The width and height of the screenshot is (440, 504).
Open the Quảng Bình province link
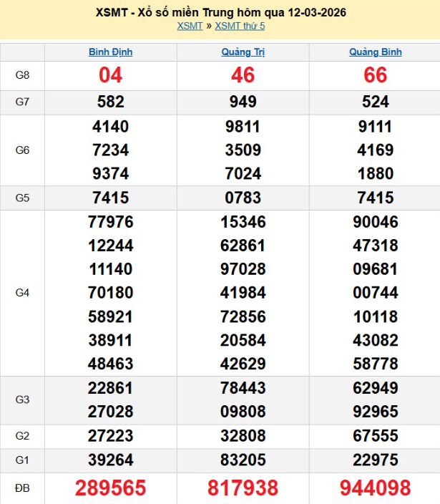375,52
